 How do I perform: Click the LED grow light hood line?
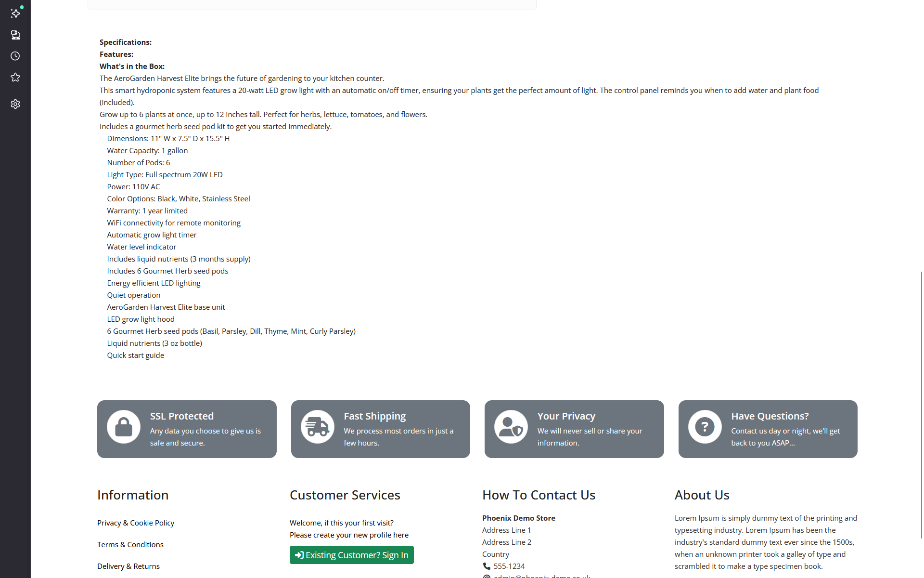click(141, 319)
